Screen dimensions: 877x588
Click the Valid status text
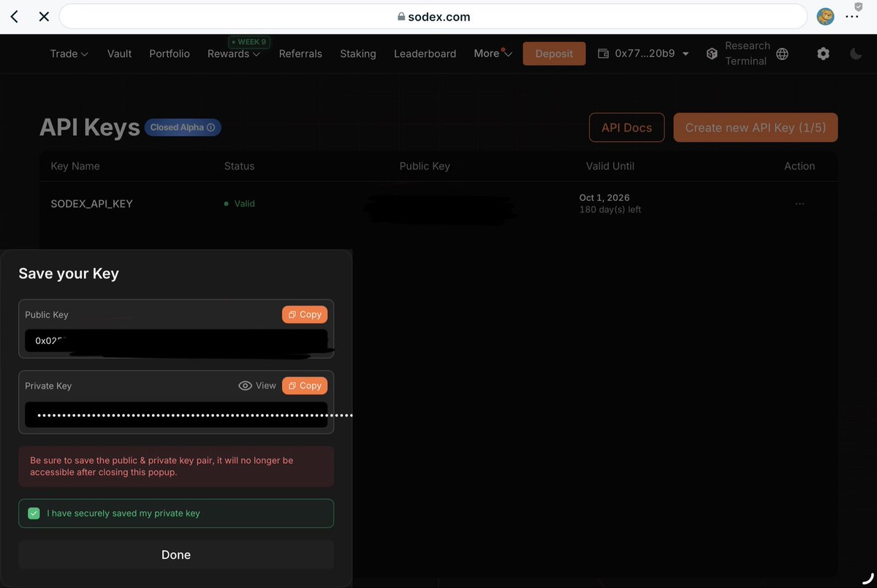(x=244, y=204)
